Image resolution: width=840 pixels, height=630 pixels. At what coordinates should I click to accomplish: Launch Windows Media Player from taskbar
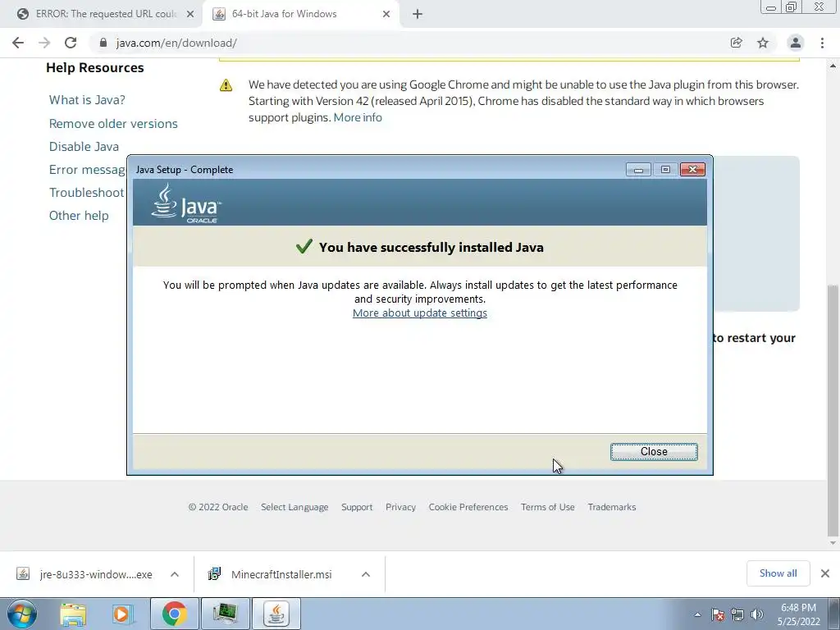121,614
